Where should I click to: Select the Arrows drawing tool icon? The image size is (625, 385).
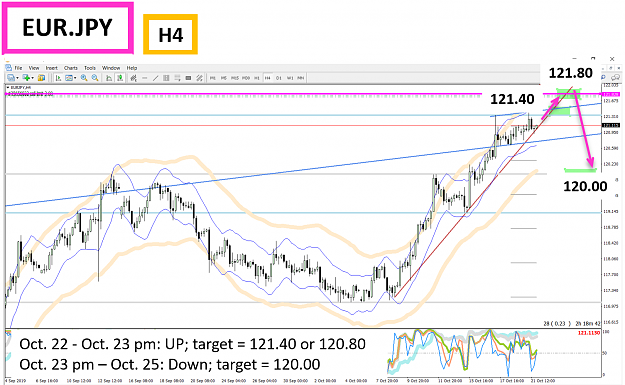(x=199, y=78)
